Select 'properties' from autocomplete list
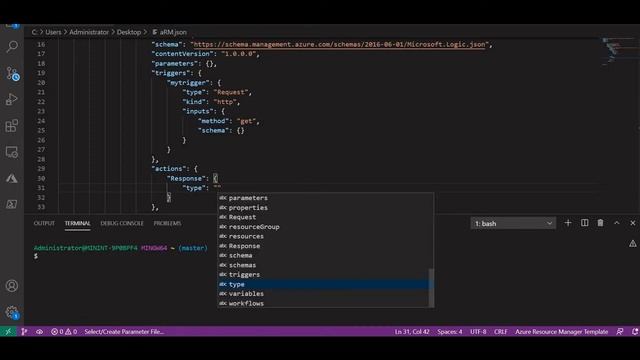The image size is (640, 360). click(x=325, y=208)
